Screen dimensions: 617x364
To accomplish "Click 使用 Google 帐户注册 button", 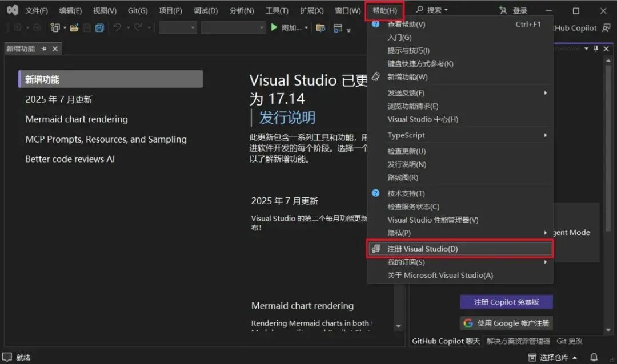I will tap(506, 323).
